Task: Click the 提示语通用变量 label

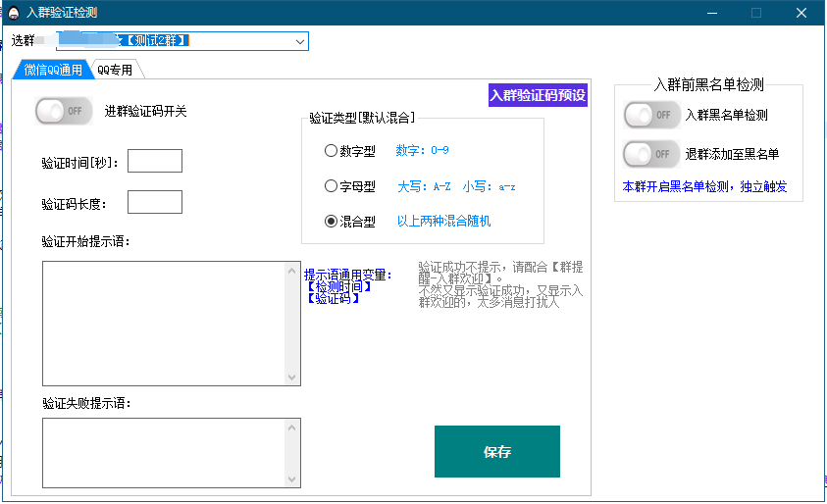Action: [348, 275]
